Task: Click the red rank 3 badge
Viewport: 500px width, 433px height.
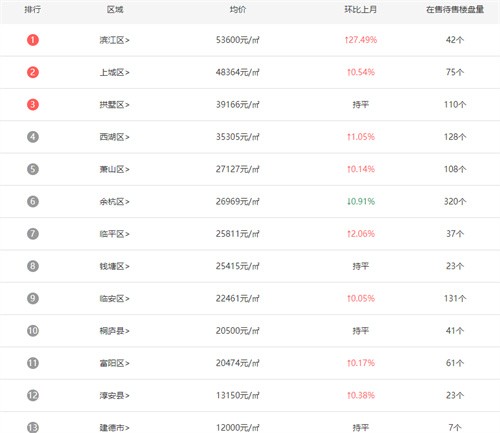Action: click(x=33, y=105)
